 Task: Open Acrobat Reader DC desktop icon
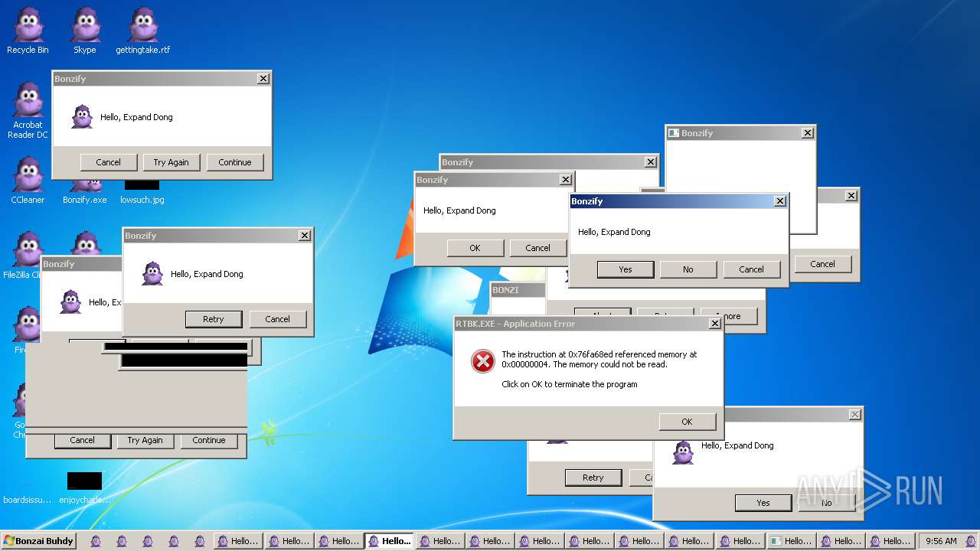click(x=28, y=110)
